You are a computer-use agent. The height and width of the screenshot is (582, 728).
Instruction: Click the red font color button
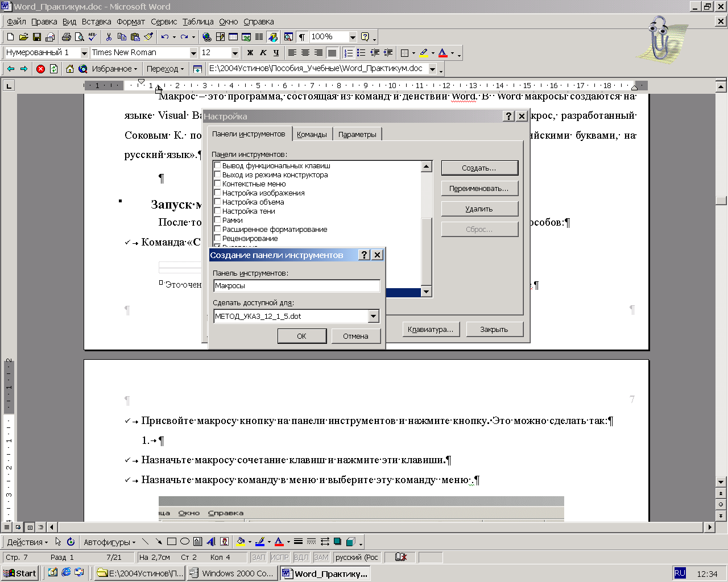[x=443, y=53]
